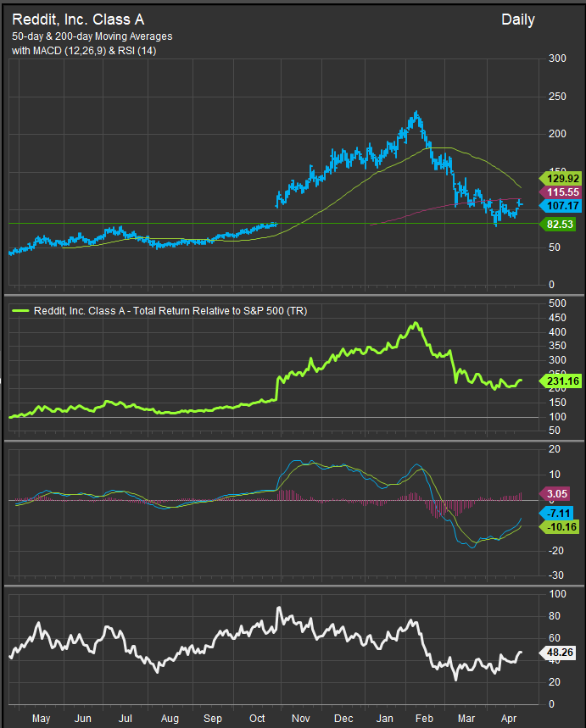Click the 107.17 last price tag

560,206
